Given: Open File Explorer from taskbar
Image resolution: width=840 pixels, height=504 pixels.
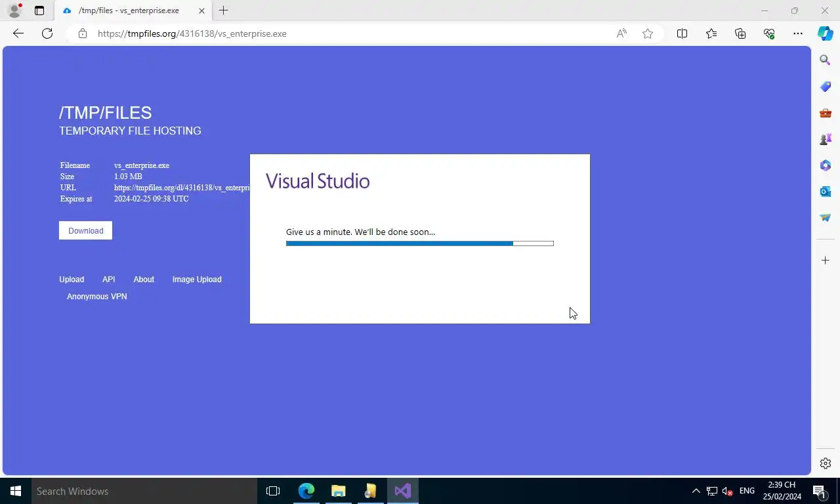Looking at the screenshot, I should pyautogui.click(x=338, y=491).
